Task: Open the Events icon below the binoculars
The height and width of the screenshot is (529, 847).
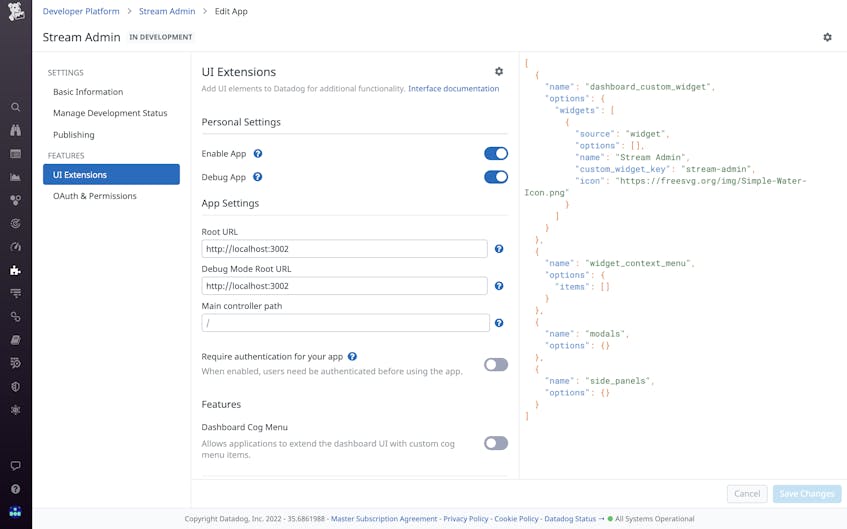Action: pyautogui.click(x=16, y=154)
